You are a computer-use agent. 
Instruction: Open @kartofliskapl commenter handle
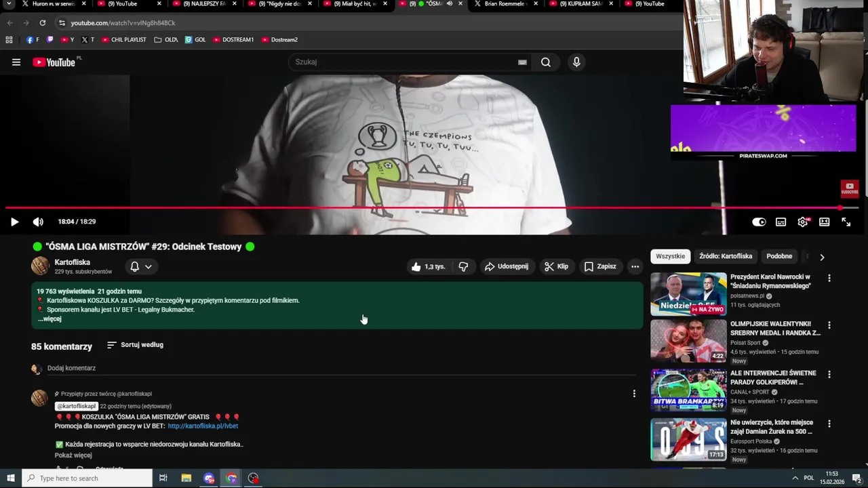(76, 406)
